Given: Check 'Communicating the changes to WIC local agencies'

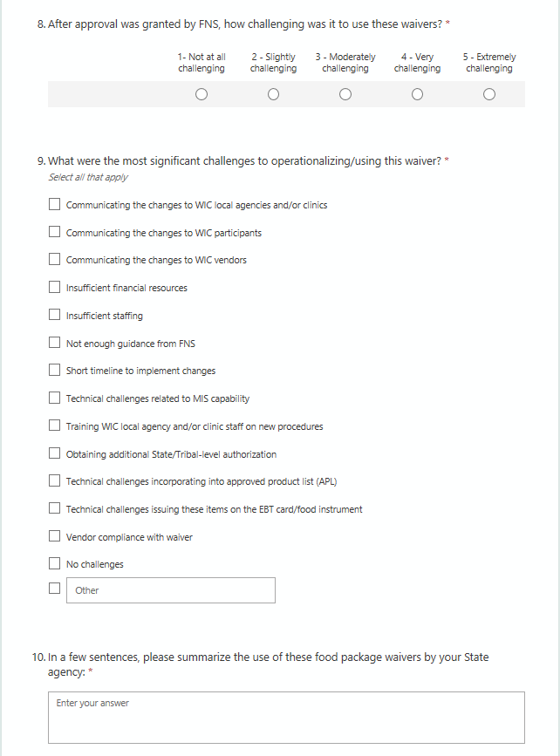Looking at the screenshot, I should (x=54, y=205).
